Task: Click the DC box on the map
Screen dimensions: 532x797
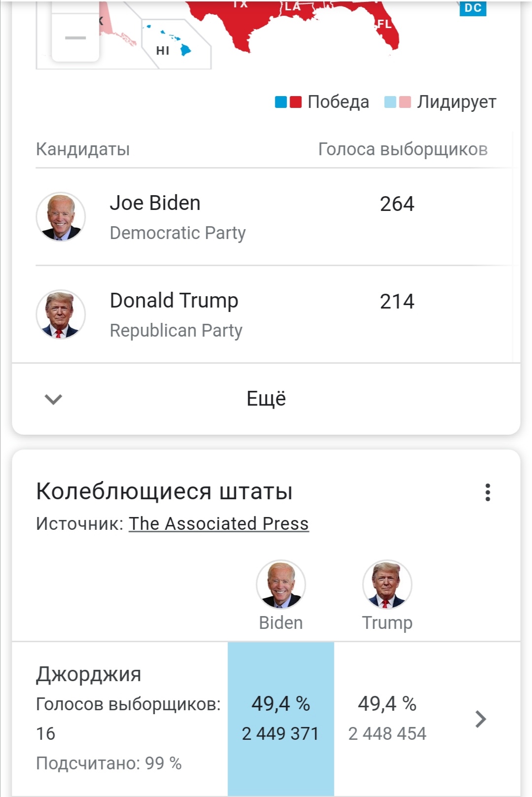Action: [473, 7]
